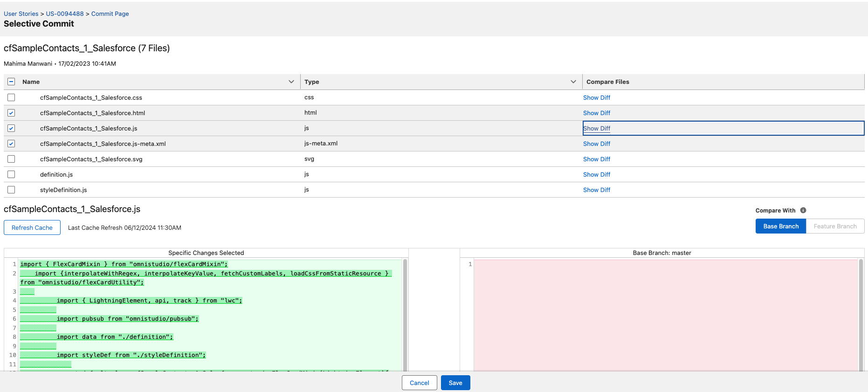
Task: Go to US-0094488 breadcrumb link
Action: 65,14
